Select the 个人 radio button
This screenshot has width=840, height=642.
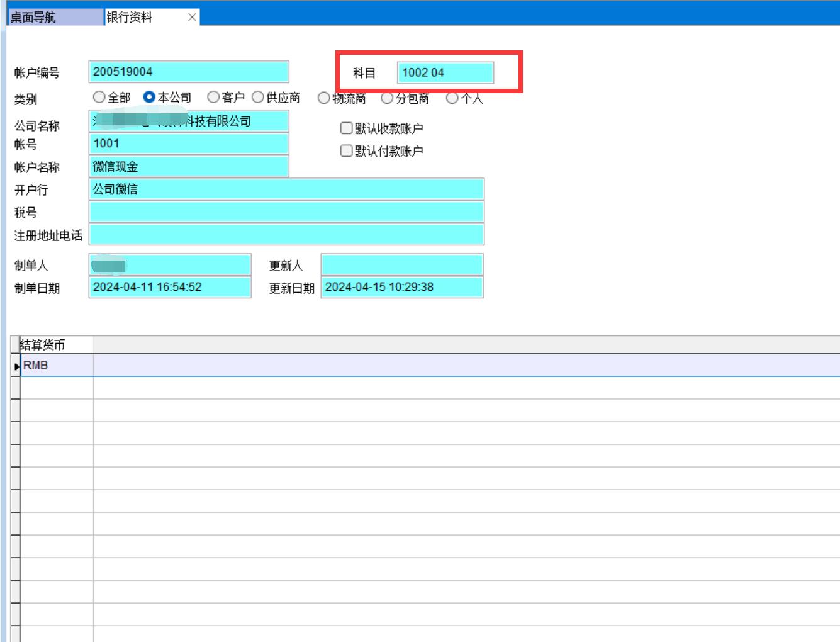click(452, 98)
